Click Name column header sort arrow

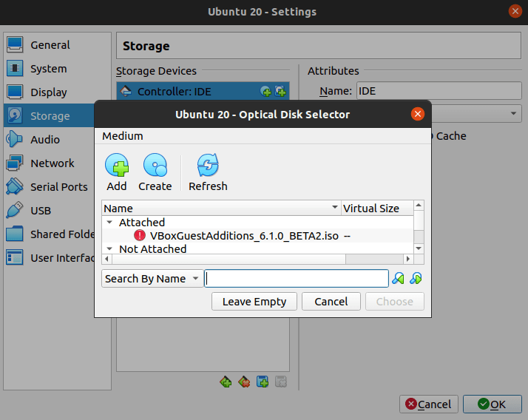click(335, 207)
